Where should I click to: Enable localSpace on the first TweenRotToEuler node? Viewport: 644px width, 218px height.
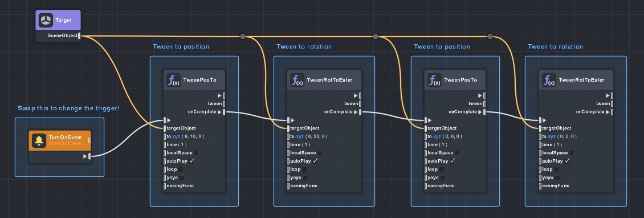[320, 152]
